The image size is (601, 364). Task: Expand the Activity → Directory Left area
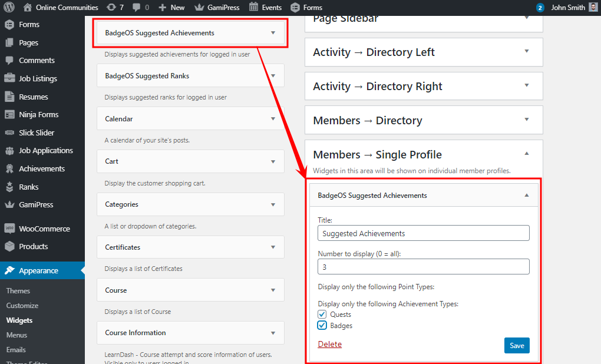527,52
